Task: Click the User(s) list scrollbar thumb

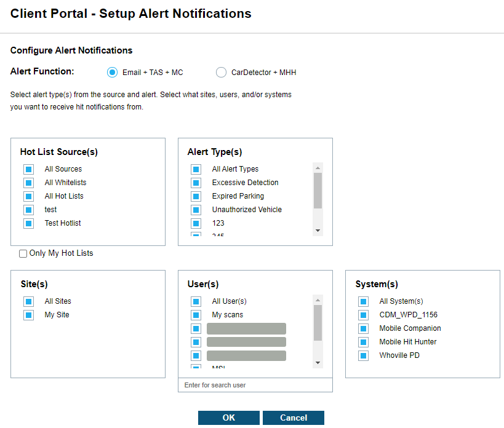Action: point(318,323)
